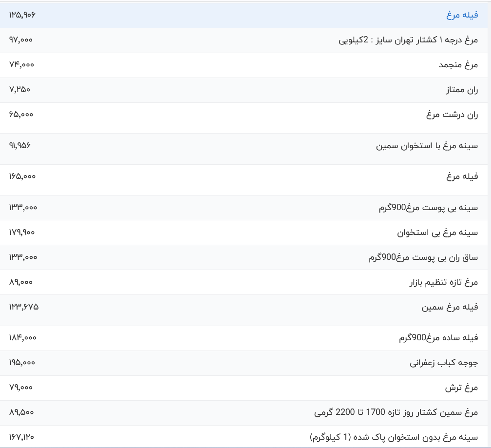Click the price 125,906 for فیله مرغ
The width and height of the screenshot is (491, 448).
(20, 15)
